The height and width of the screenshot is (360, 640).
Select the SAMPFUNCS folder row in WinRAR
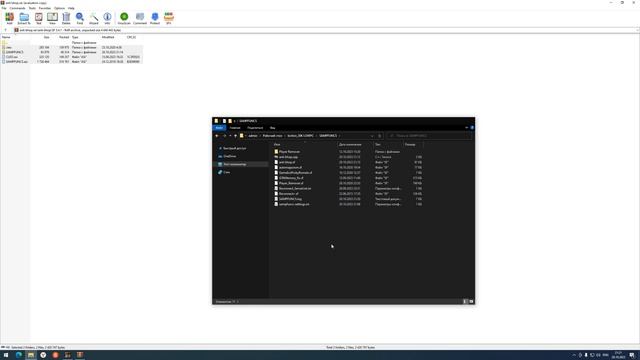(x=71, y=52)
